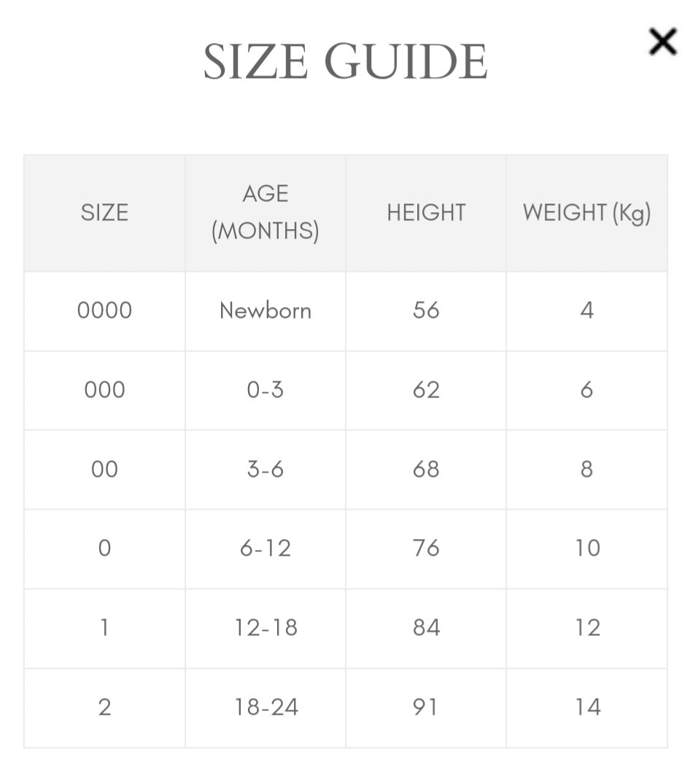Click the 6-12 months age cell

coord(265,548)
